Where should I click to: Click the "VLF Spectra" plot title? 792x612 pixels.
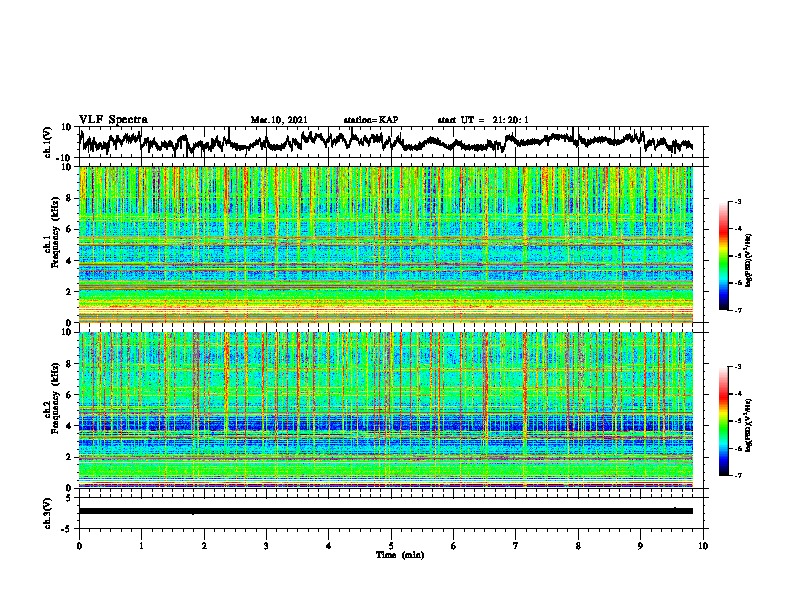coord(113,120)
